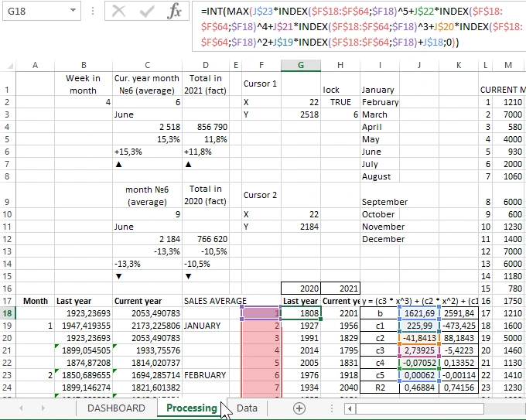This screenshot has width=526, height=420.
Task: Open the Name Box dropdown arrow
Action: pos(73,11)
